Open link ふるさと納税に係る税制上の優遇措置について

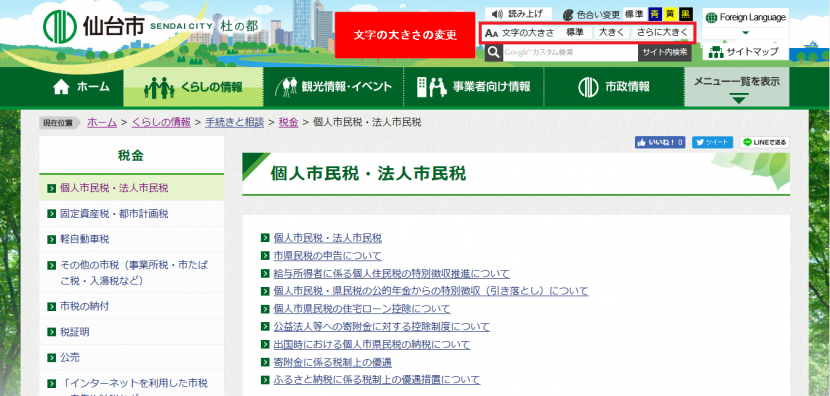(377, 380)
